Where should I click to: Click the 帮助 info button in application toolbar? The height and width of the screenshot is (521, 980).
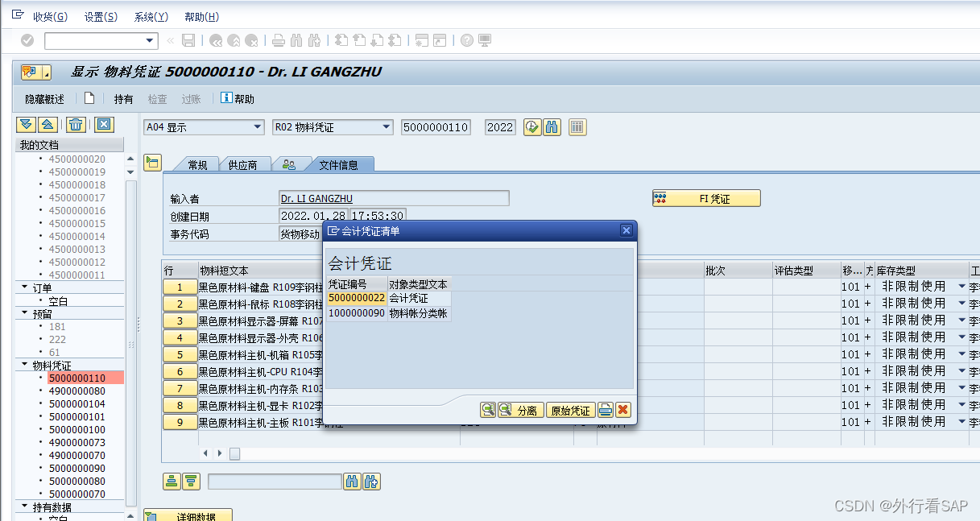[x=238, y=99]
